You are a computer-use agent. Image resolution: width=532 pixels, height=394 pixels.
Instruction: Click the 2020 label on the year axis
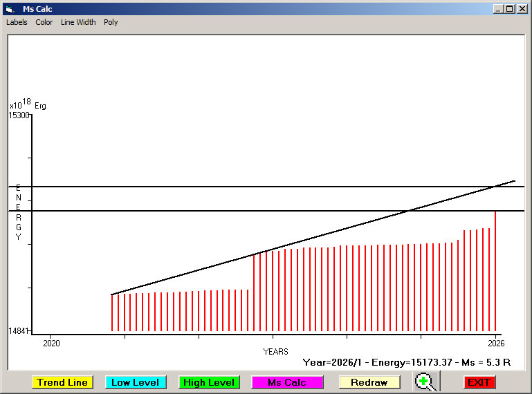pyautogui.click(x=51, y=343)
